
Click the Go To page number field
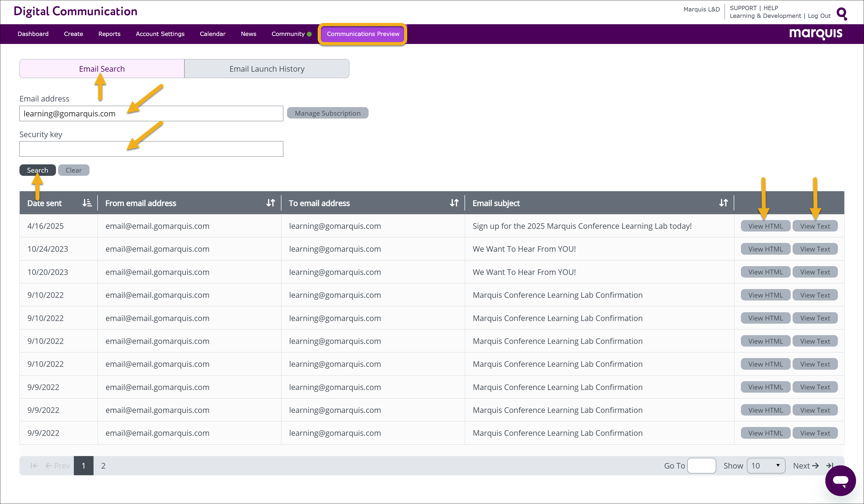pyautogui.click(x=701, y=466)
